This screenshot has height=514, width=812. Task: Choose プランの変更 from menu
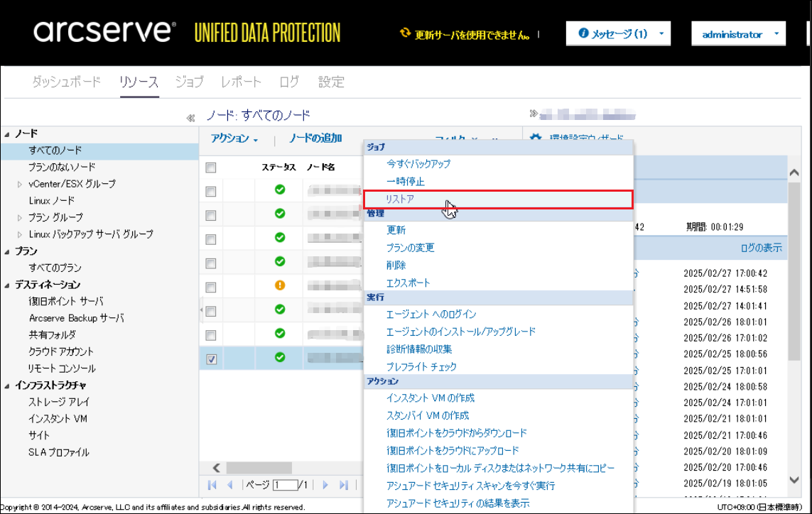coord(410,248)
